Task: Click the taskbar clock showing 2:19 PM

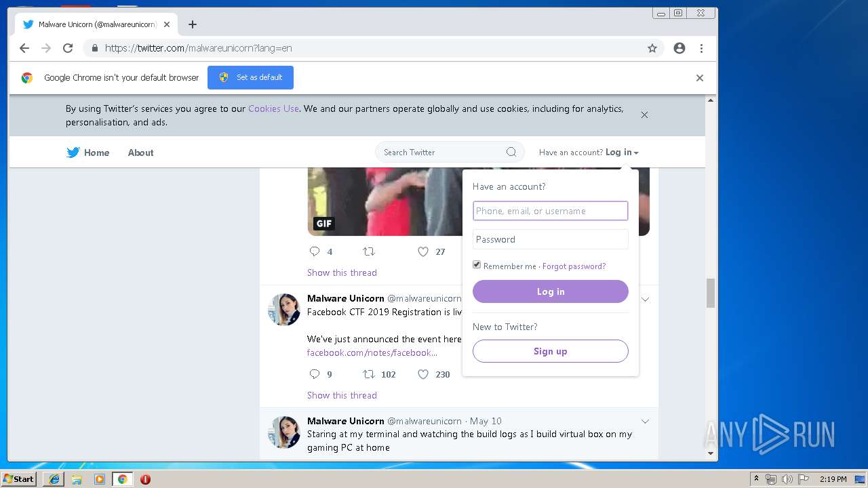Action: click(x=833, y=479)
